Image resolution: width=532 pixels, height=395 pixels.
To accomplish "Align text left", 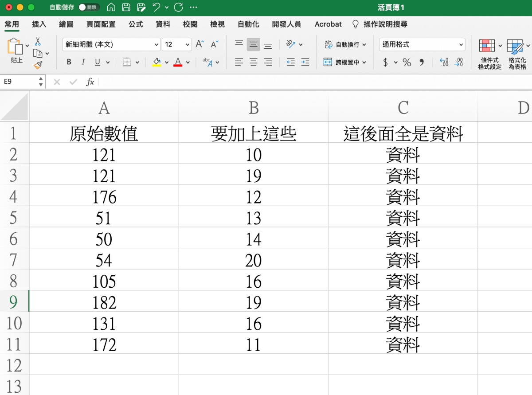I will [x=239, y=62].
